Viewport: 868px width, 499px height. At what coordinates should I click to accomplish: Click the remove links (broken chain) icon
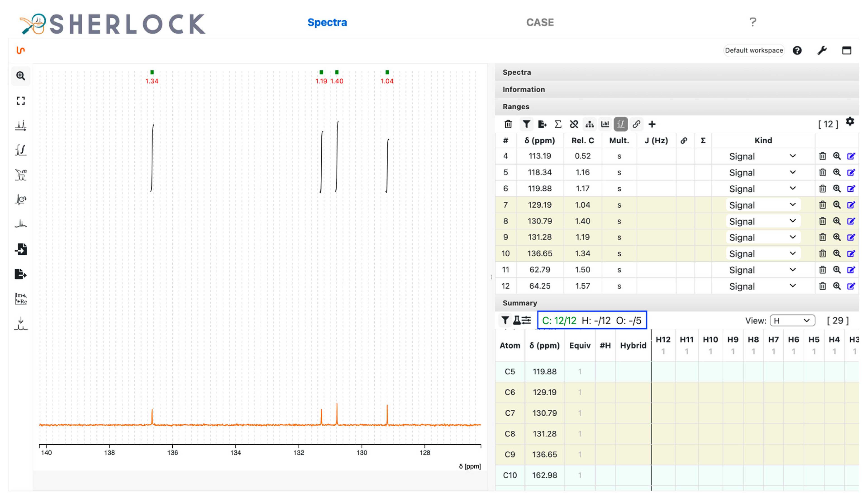pos(574,124)
